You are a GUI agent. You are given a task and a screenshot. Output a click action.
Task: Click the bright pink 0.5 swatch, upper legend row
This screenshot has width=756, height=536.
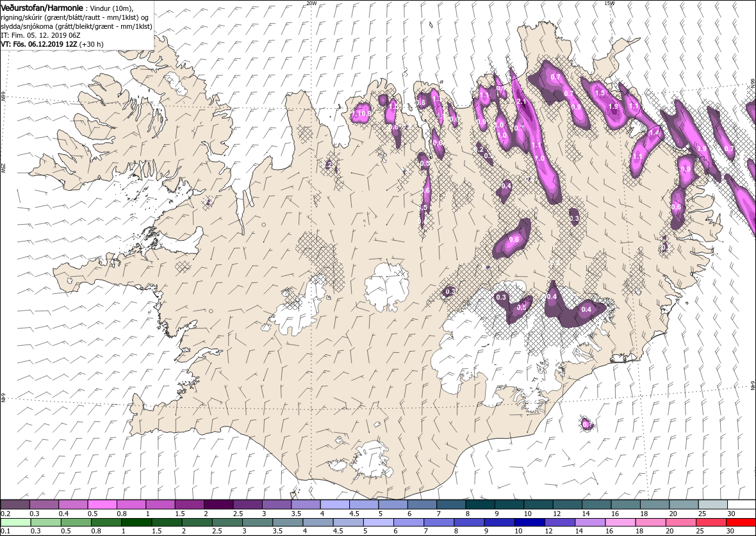(103, 505)
